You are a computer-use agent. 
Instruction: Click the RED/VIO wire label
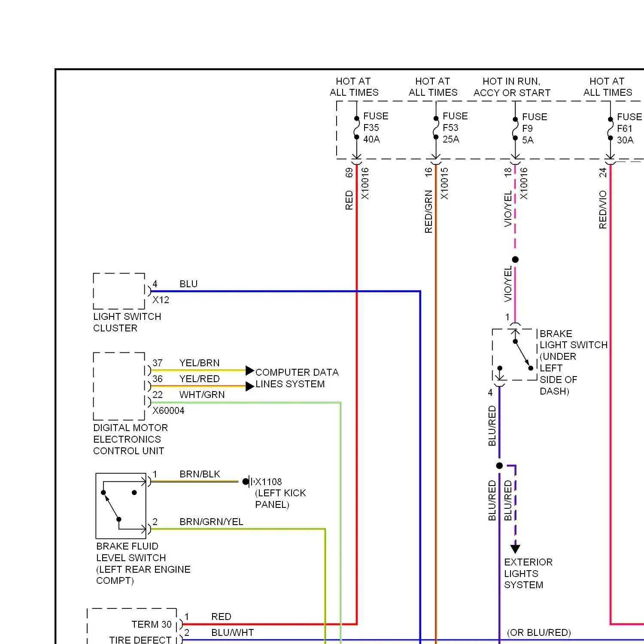pyautogui.click(x=603, y=210)
